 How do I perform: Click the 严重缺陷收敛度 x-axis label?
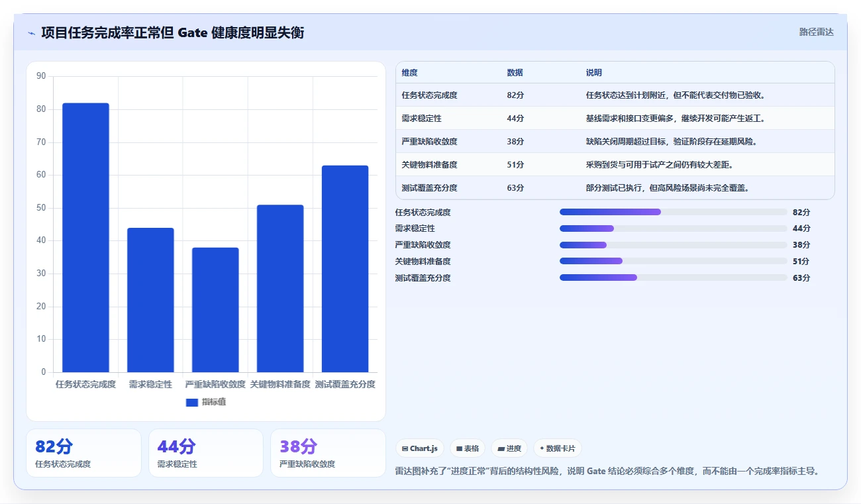point(215,384)
